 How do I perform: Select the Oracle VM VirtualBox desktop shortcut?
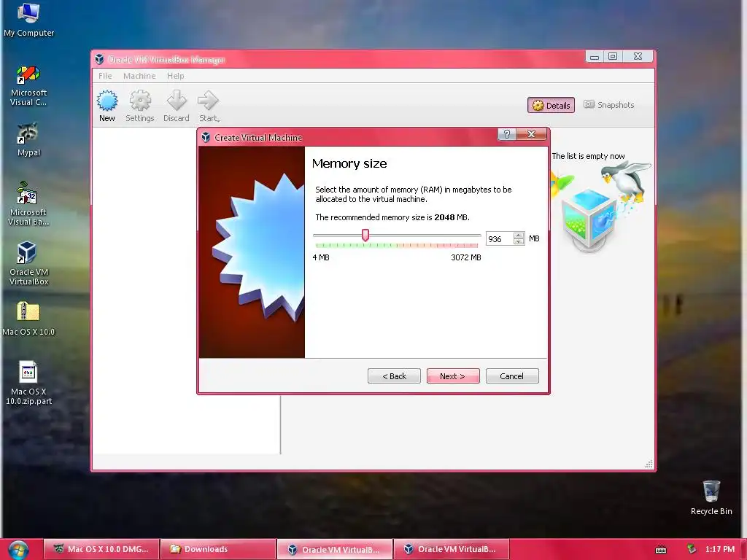coord(28,264)
